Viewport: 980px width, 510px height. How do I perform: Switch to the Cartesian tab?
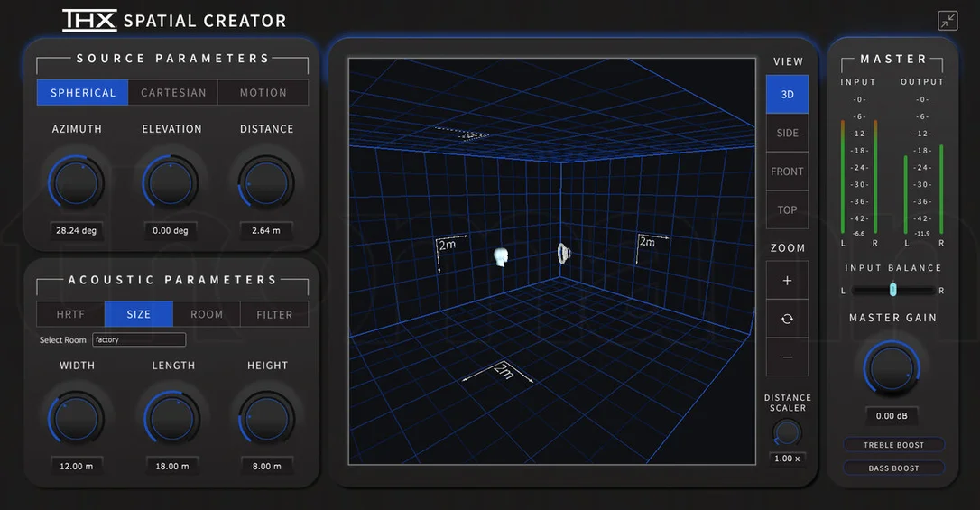tap(173, 92)
